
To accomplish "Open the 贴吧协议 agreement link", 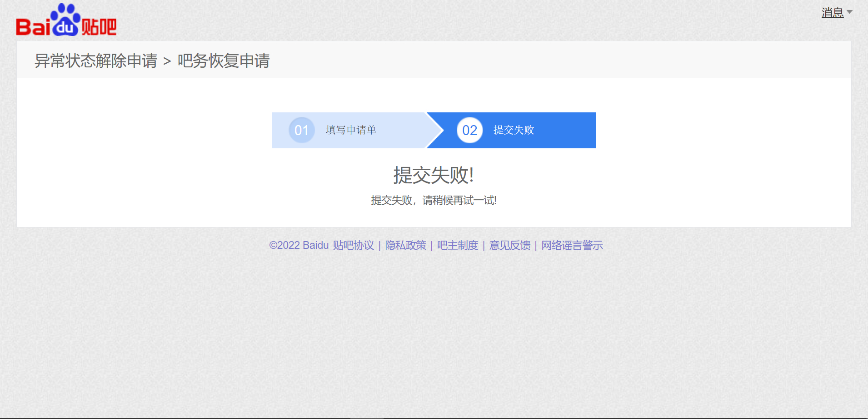I will (x=353, y=245).
